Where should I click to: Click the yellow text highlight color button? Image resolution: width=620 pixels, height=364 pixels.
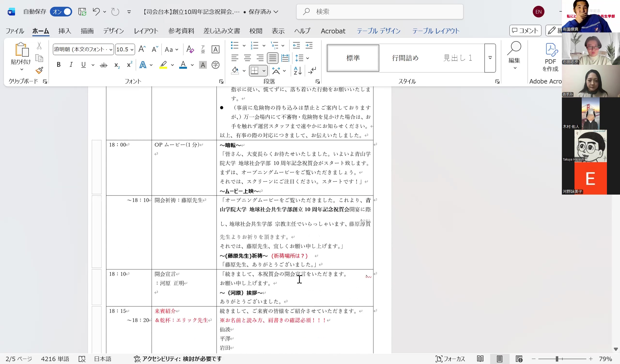point(163,65)
